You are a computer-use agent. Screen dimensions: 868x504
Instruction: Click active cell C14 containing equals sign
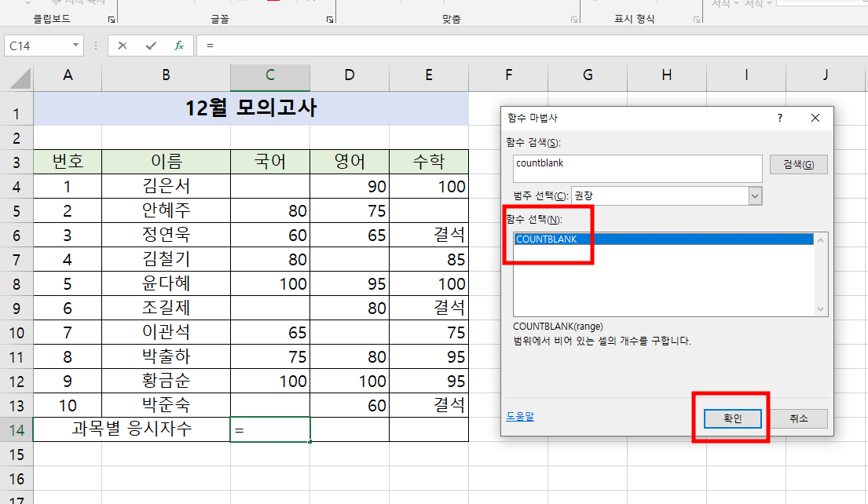point(270,430)
